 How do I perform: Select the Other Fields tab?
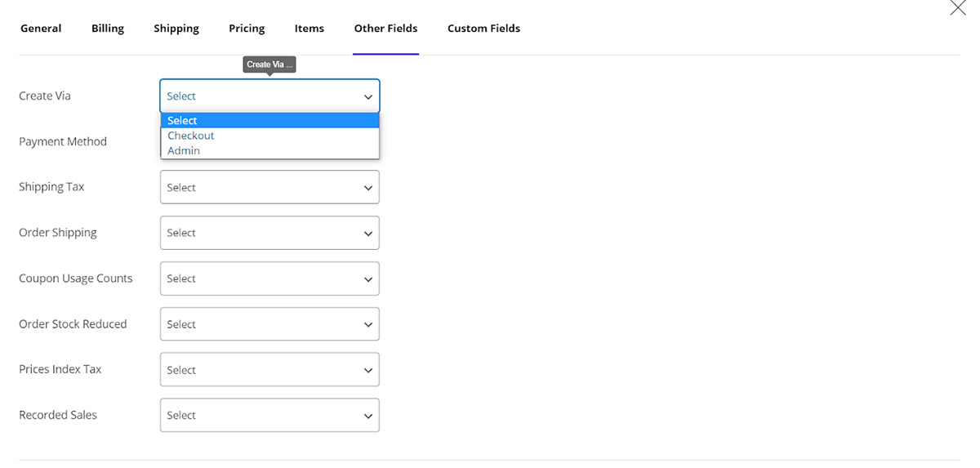[385, 29]
